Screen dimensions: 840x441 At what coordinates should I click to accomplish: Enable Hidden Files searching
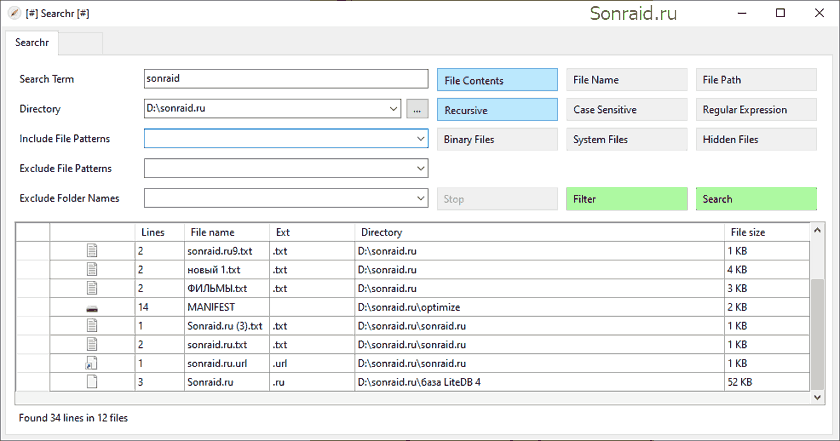tap(756, 139)
